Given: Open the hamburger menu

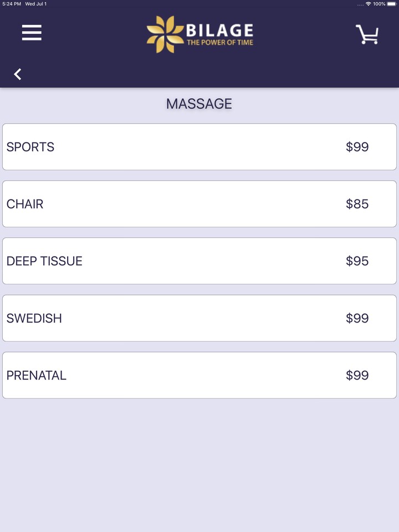Looking at the screenshot, I should click(x=32, y=33).
